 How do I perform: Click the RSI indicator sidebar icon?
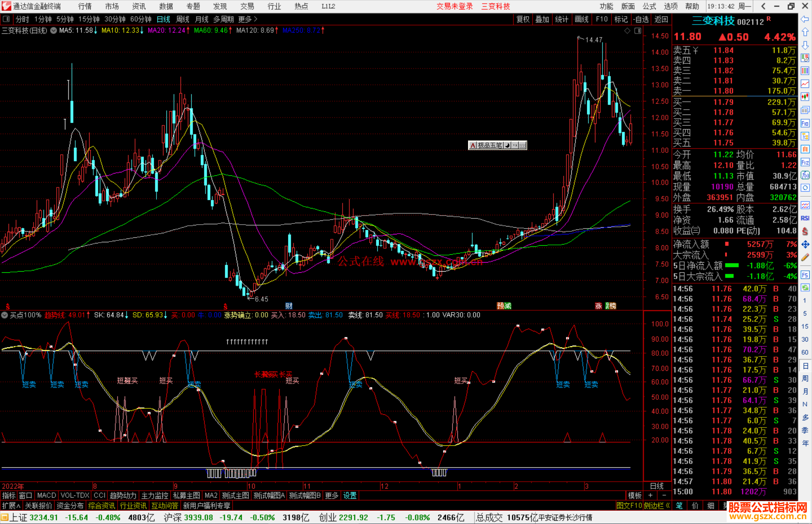(805, 218)
